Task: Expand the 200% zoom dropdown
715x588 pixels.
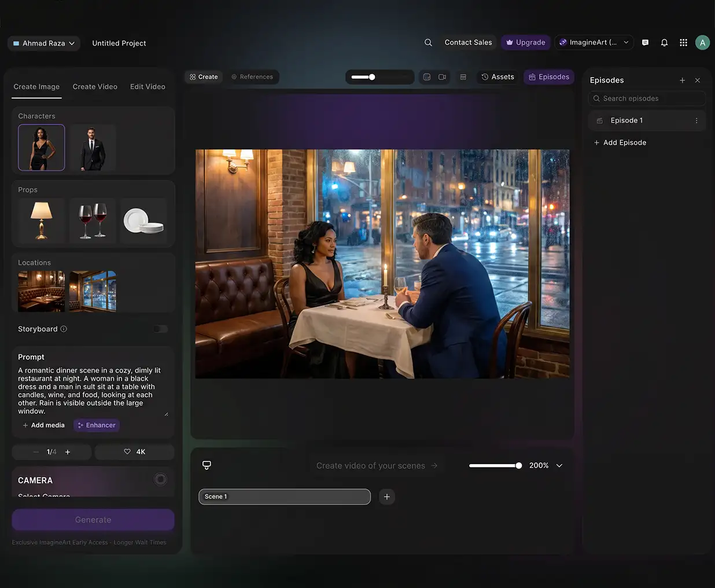Action: pos(559,465)
